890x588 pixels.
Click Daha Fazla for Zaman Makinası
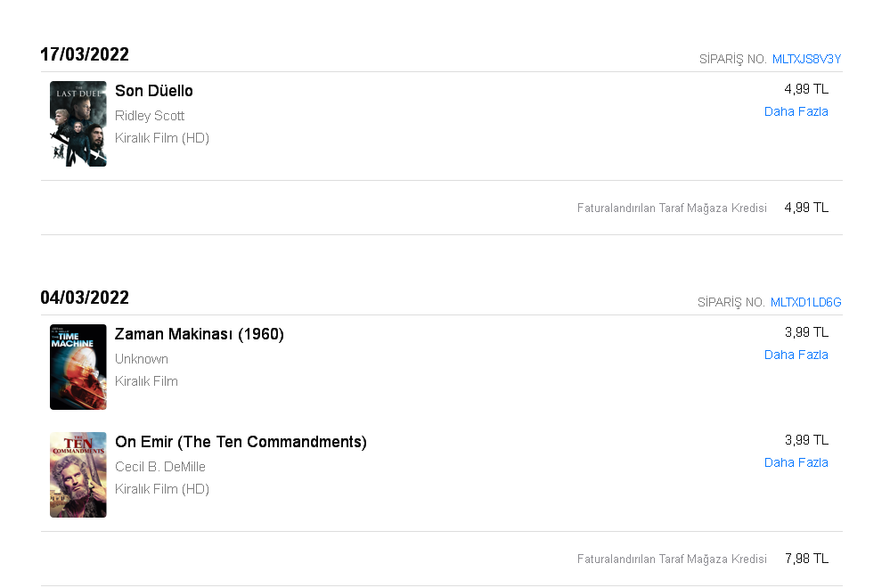point(796,355)
